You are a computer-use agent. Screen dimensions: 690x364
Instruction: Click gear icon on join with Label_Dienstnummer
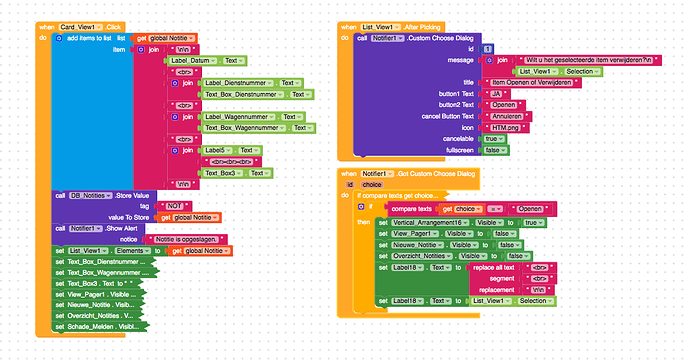[x=175, y=83]
